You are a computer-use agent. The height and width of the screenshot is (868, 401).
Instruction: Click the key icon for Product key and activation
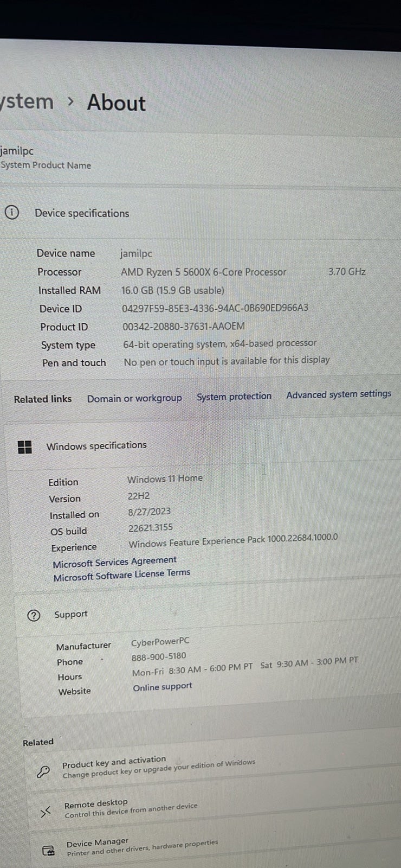pos(43,771)
